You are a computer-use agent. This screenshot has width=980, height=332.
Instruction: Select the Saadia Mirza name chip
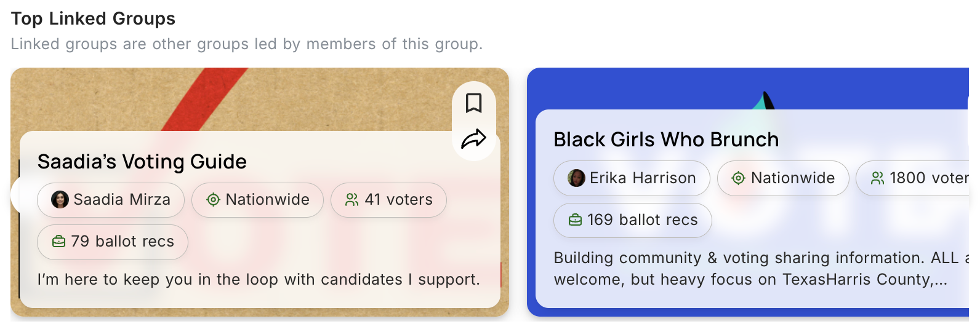coord(122,200)
